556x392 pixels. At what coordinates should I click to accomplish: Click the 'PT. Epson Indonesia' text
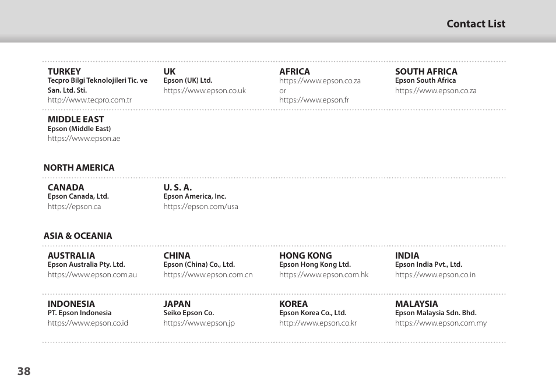(79, 313)
